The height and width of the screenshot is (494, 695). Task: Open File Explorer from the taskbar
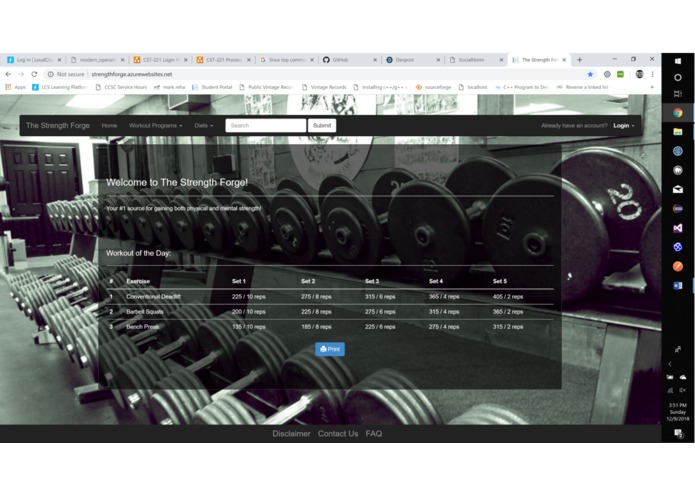coord(678,132)
